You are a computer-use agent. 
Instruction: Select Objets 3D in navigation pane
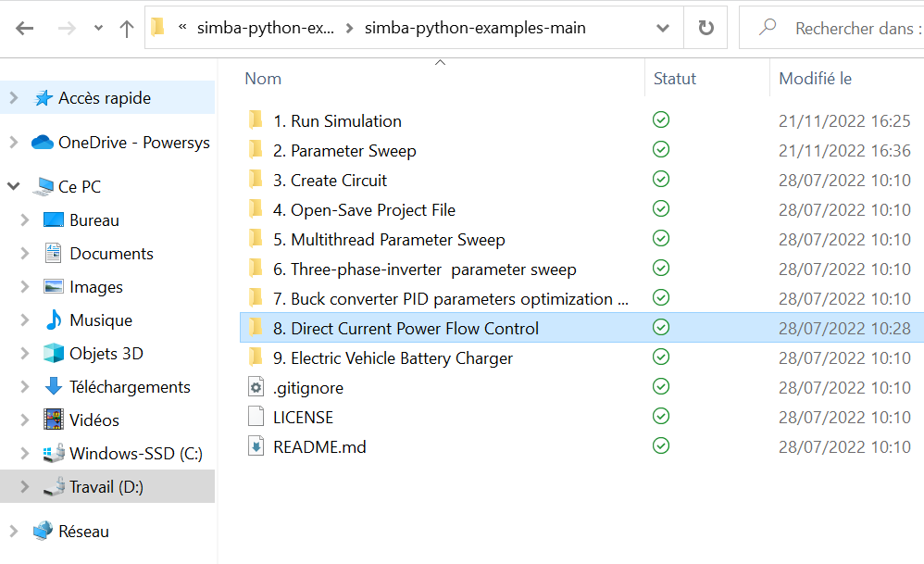point(106,354)
